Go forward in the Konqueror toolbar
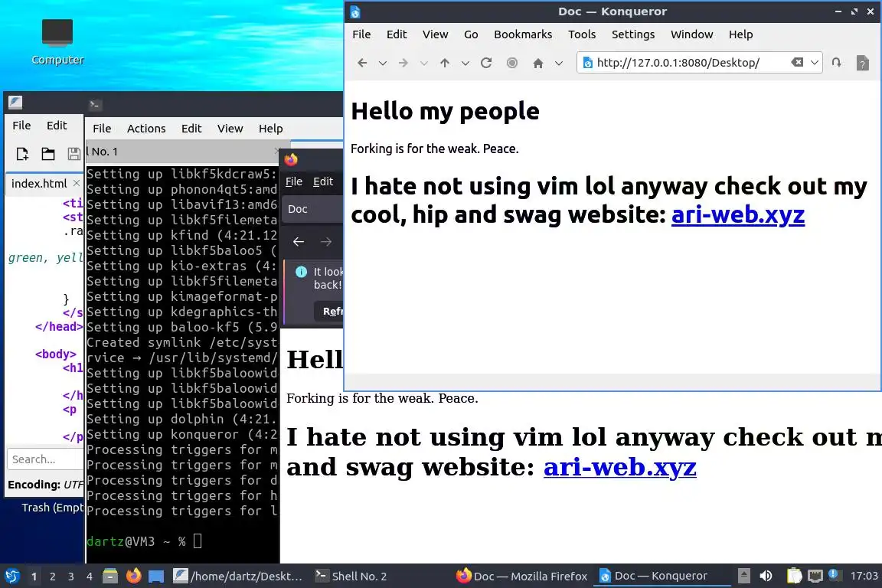The height and width of the screenshot is (588, 882). pos(403,63)
